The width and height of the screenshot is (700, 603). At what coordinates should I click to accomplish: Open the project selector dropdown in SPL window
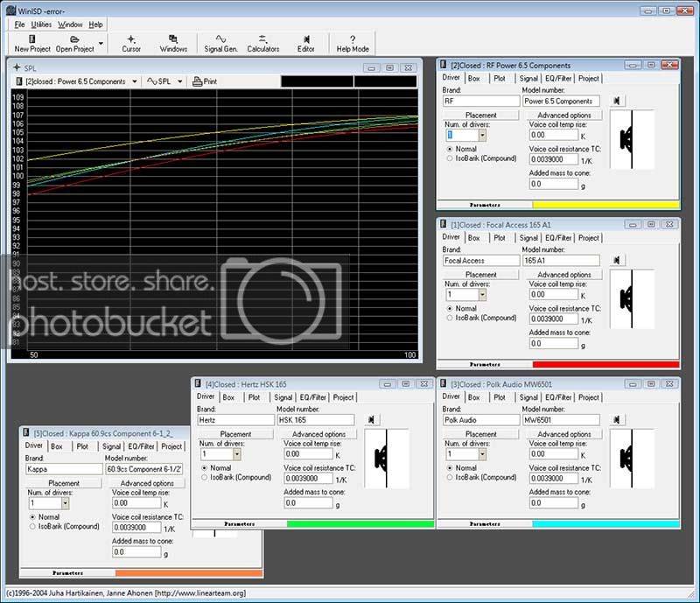[x=135, y=81]
